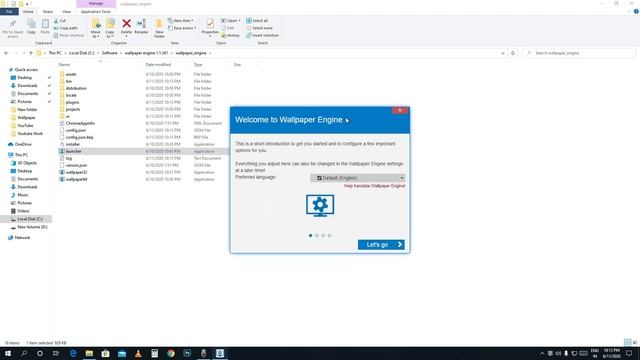The width and height of the screenshot is (640, 360).
Task: Open Wallpaper folder in Quick access
Action: point(26,118)
